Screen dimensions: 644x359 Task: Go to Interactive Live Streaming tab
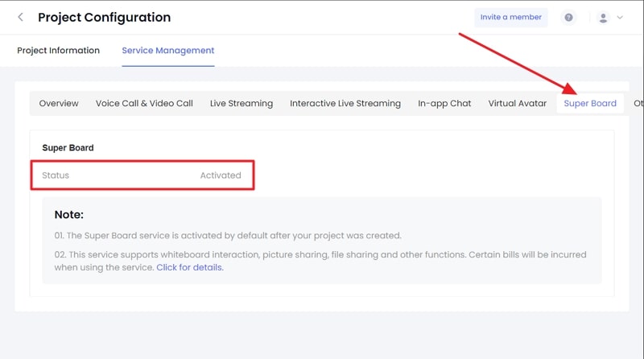click(x=345, y=103)
